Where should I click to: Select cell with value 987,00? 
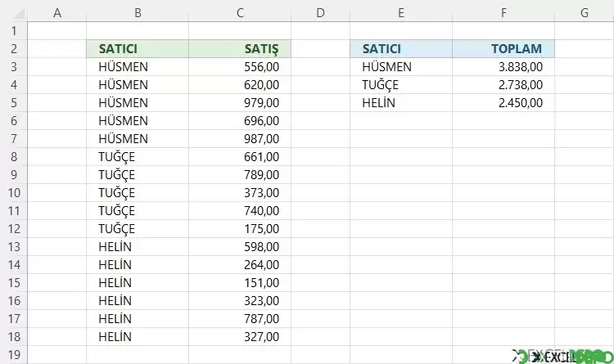click(x=240, y=139)
